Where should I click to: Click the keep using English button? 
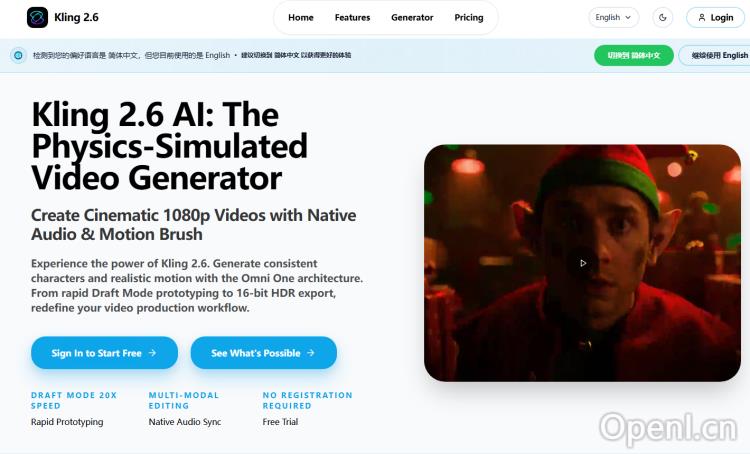click(717, 55)
